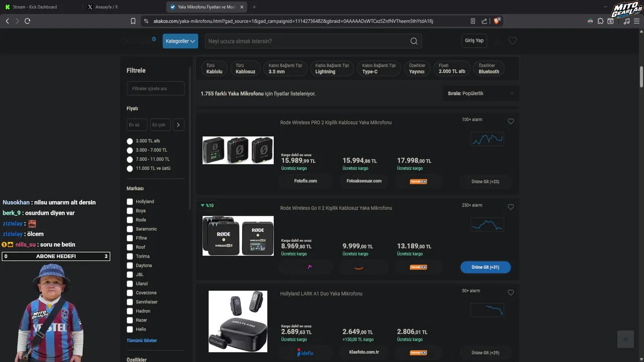Screen dimensions: 644x362
Task: Select the 11.000 TL ve üstü option
Action: click(x=130, y=169)
